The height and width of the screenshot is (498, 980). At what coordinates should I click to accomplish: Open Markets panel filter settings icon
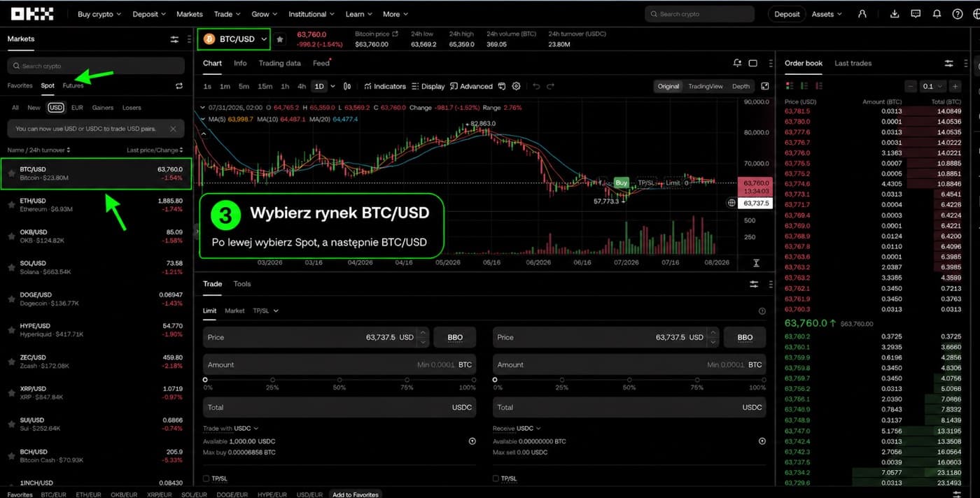pyautogui.click(x=174, y=40)
